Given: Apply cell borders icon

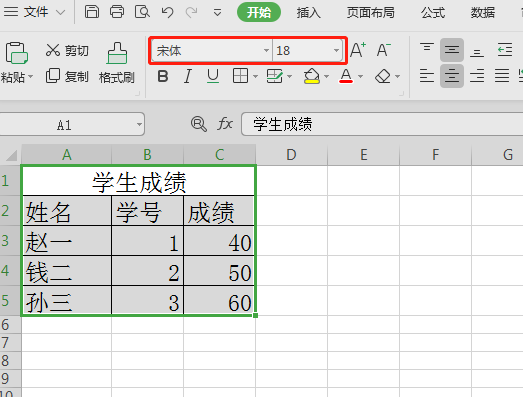Looking at the screenshot, I should coord(240,76).
